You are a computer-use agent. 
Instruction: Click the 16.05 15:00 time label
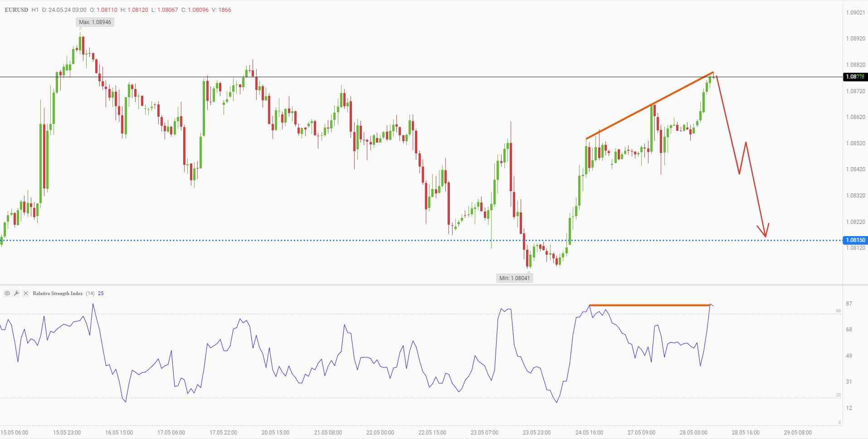tap(119, 433)
